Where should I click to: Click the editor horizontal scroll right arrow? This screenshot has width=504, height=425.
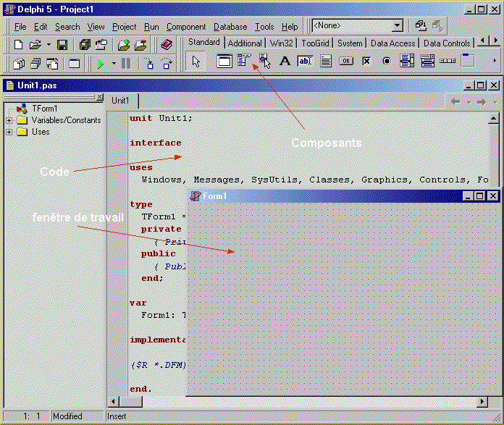[482, 401]
